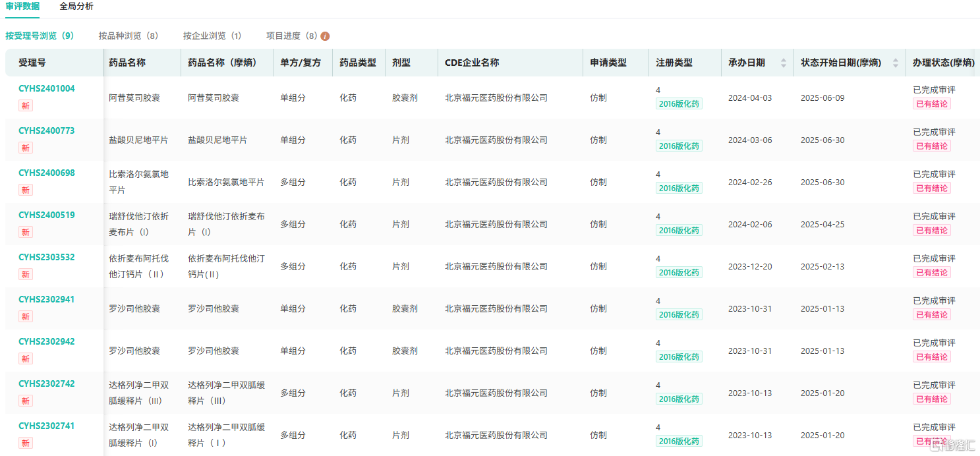Open acceptance number CYHS2400698

(x=47, y=173)
